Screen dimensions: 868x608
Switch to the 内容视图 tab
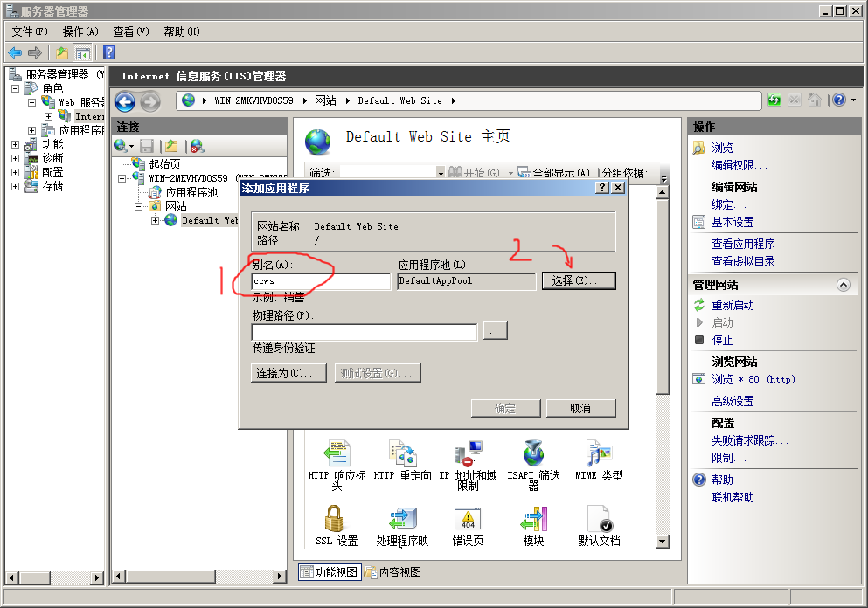point(393,572)
